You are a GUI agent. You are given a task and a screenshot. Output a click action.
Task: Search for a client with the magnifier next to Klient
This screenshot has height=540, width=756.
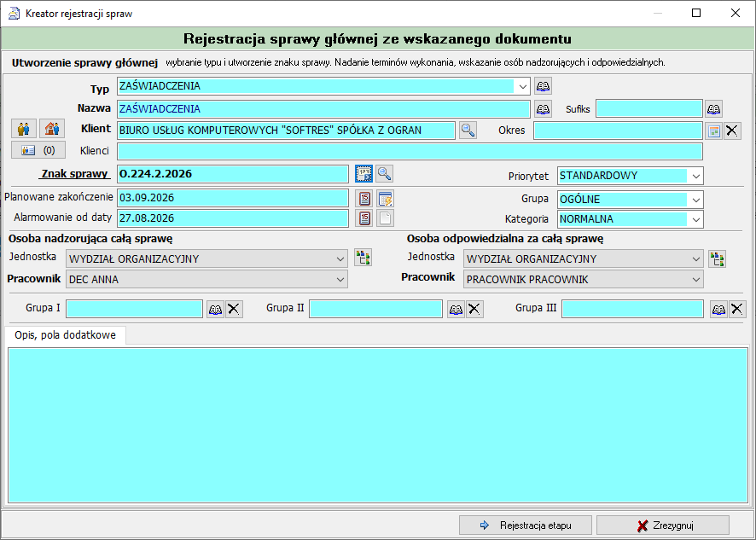tap(468, 131)
